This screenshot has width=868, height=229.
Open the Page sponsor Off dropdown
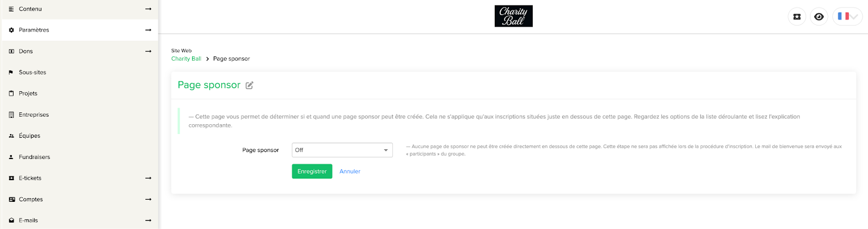point(342,150)
